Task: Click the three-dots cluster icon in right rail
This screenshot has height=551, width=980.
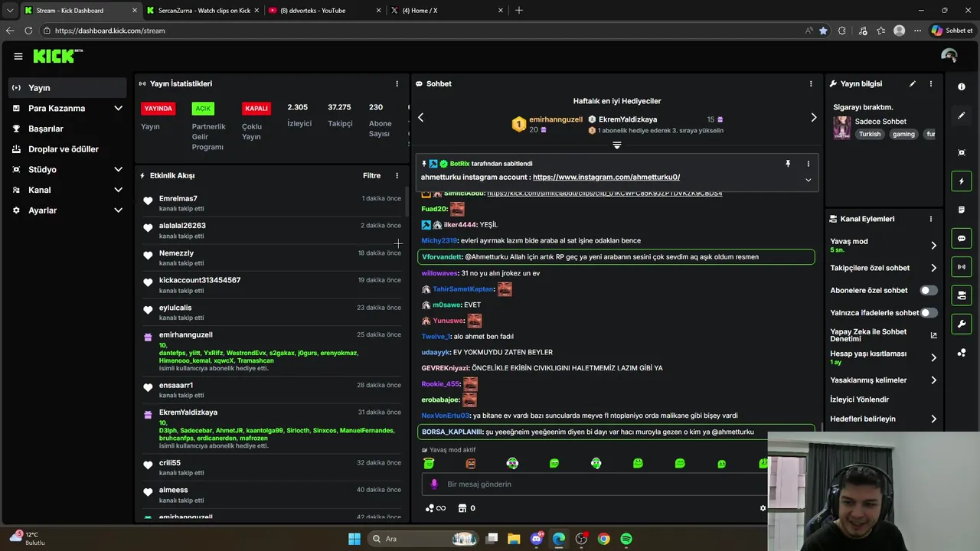Action: 962,353
